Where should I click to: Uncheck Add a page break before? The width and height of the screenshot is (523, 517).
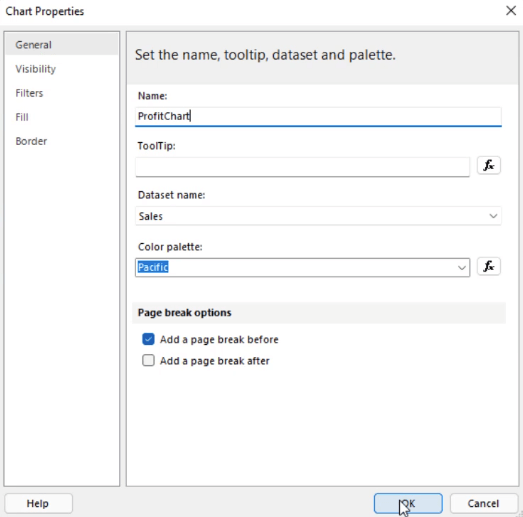coord(148,339)
